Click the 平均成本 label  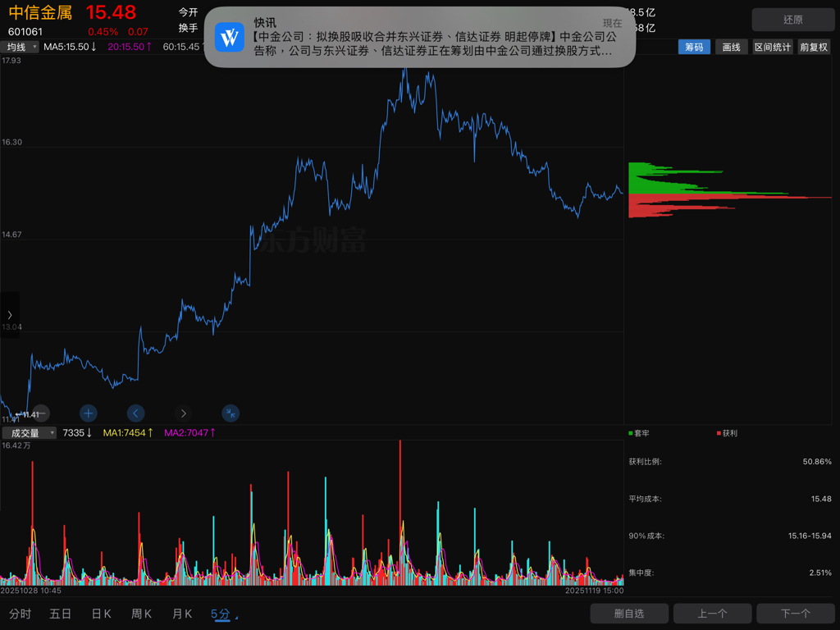pos(645,499)
